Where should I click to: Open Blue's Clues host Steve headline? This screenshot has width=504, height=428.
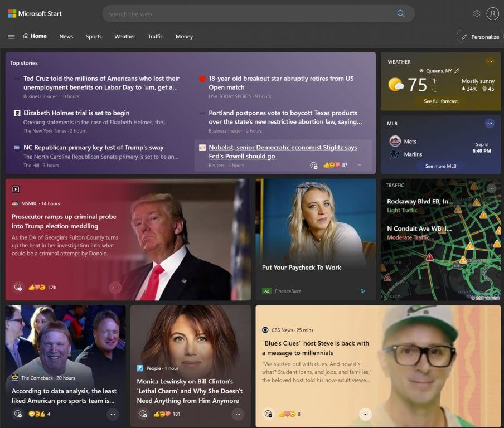316,348
